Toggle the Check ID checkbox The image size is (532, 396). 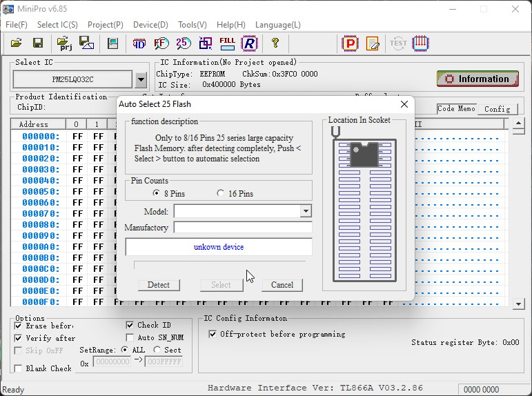click(131, 326)
